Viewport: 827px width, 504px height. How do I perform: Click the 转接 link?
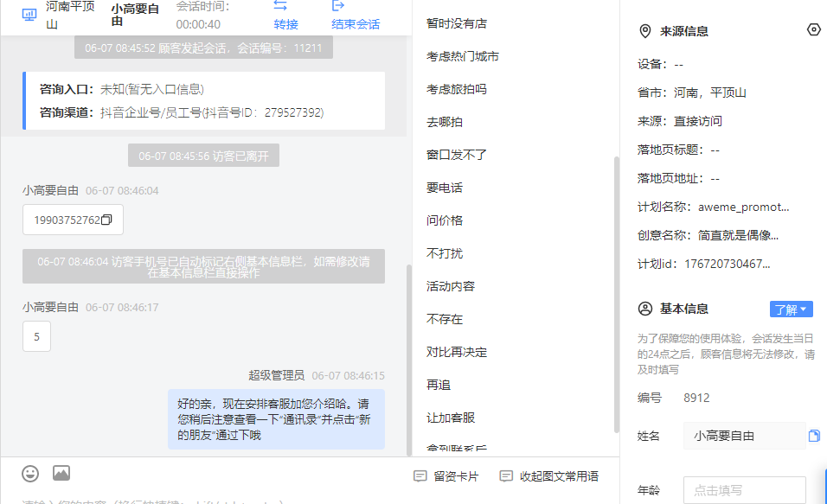[x=285, y=24]
